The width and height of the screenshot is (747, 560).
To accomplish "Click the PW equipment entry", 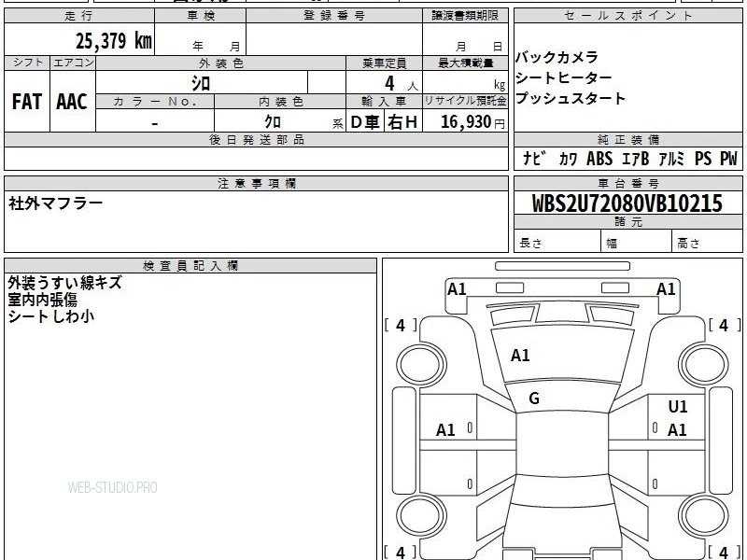I will 729,159.
